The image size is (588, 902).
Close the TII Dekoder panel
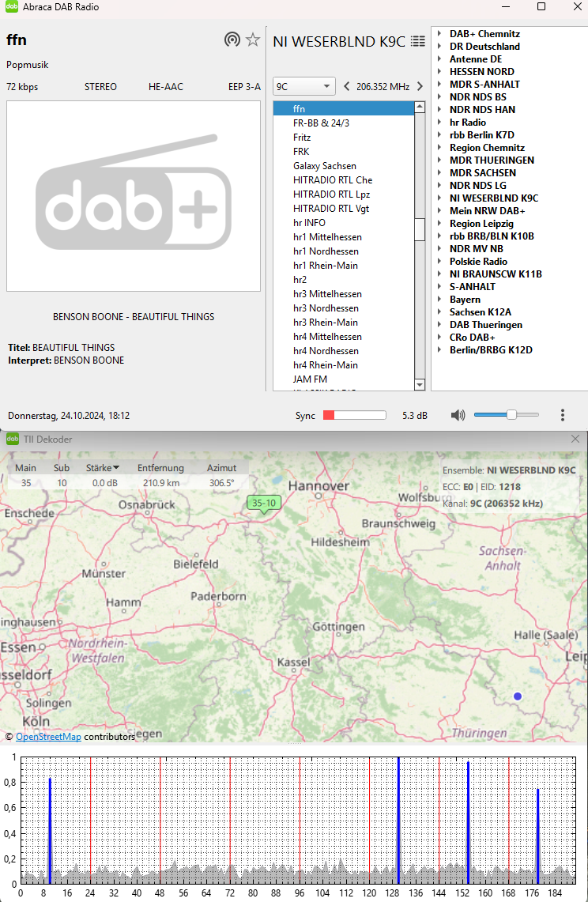click(x=575, y=439)
